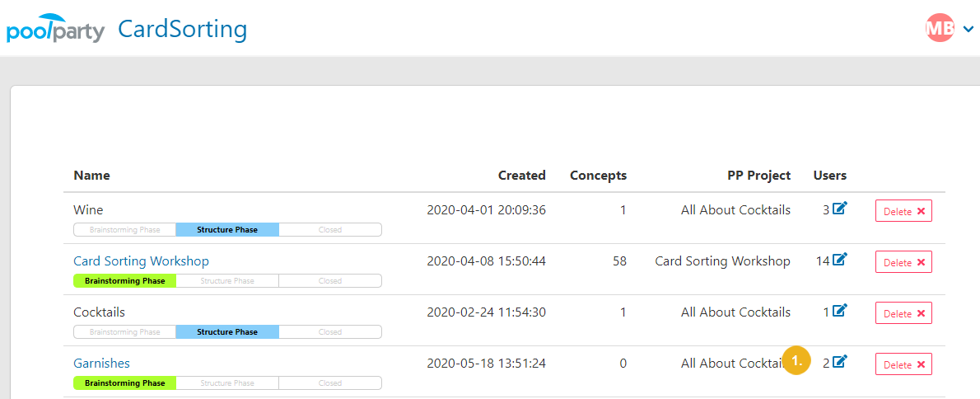Switch Card Sorting Workshop to Structure Phase

227,281
